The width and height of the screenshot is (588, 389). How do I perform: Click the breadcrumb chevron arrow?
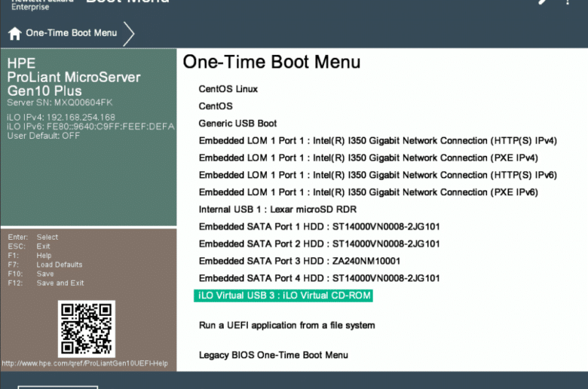coord(129,34)
